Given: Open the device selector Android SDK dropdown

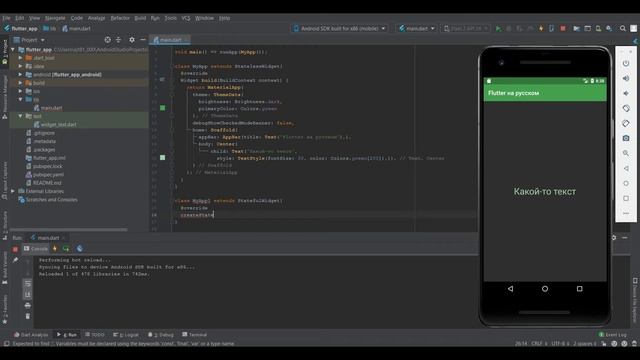Looking at the screenshot, I should pyautogui.click(x=339, y=29).
